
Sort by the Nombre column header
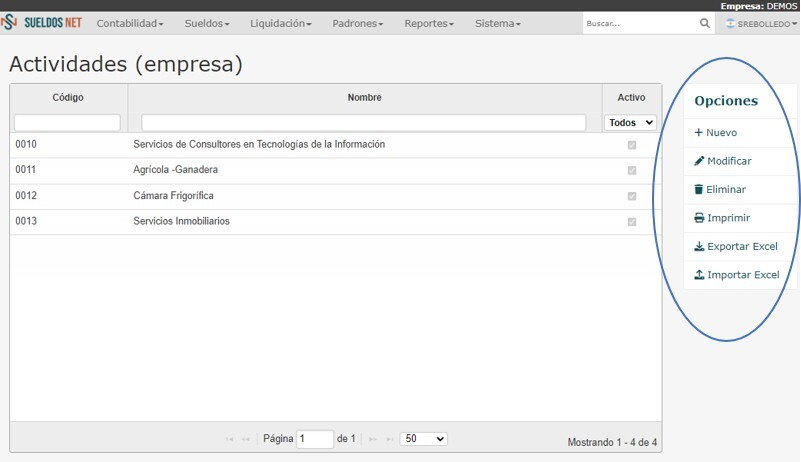pyautogui.click(x=365, y=97)
